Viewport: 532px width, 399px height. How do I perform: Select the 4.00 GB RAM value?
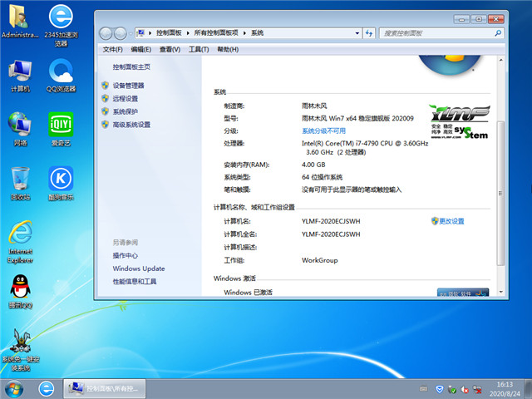313,165
